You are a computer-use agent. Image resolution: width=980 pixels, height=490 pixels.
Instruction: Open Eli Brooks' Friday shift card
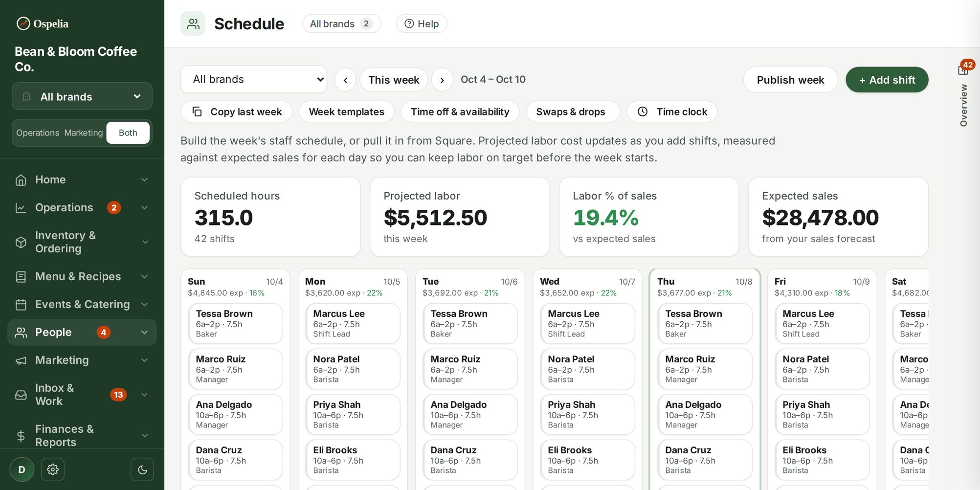click(x=822, y=460)
